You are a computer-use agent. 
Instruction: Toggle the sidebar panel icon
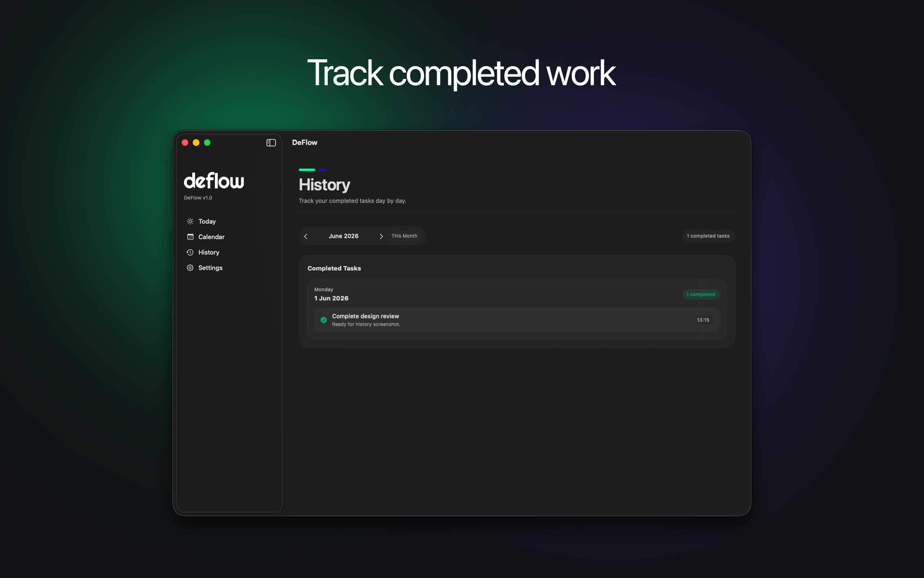[x=271, y=143]
